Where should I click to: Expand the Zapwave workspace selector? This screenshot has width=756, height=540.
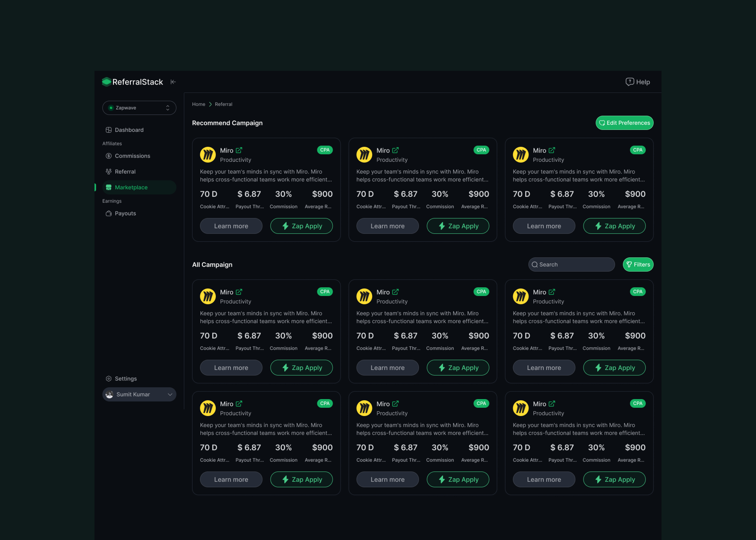(139, 108)
